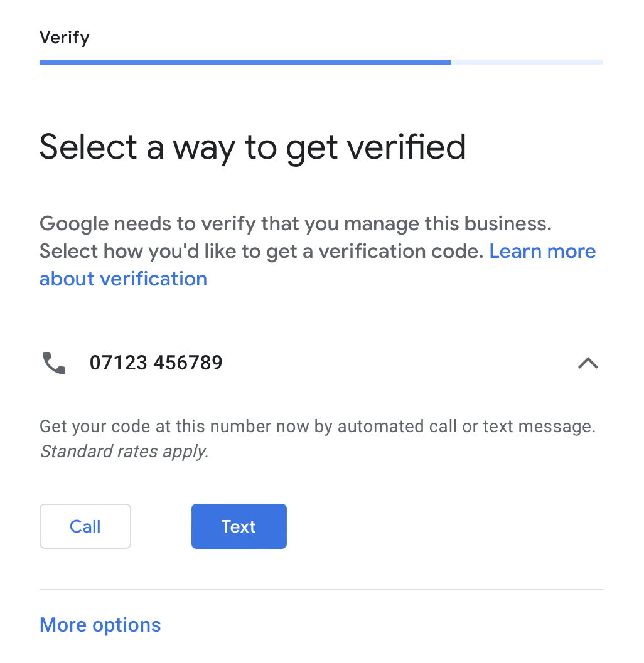Click 'automated call or text message' phrase
Image resolution: width=644 pixels, height=663 pixels.
(x=466, y=427)
